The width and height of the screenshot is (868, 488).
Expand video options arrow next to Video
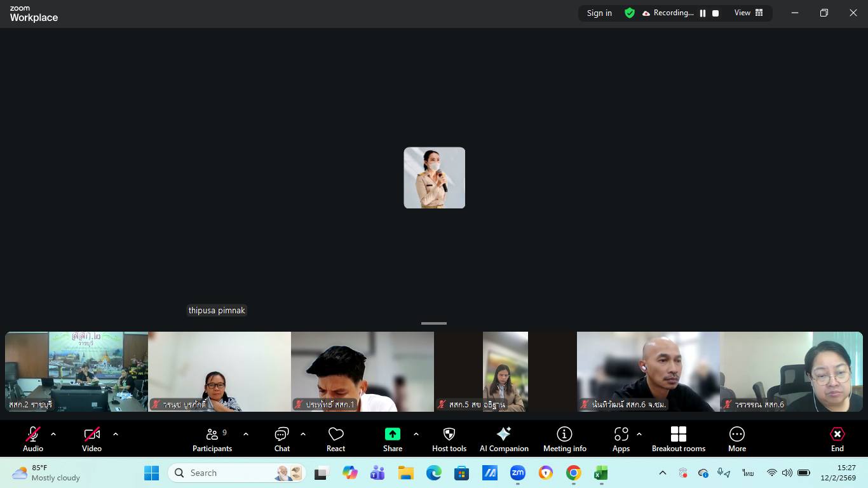[116, 434]
